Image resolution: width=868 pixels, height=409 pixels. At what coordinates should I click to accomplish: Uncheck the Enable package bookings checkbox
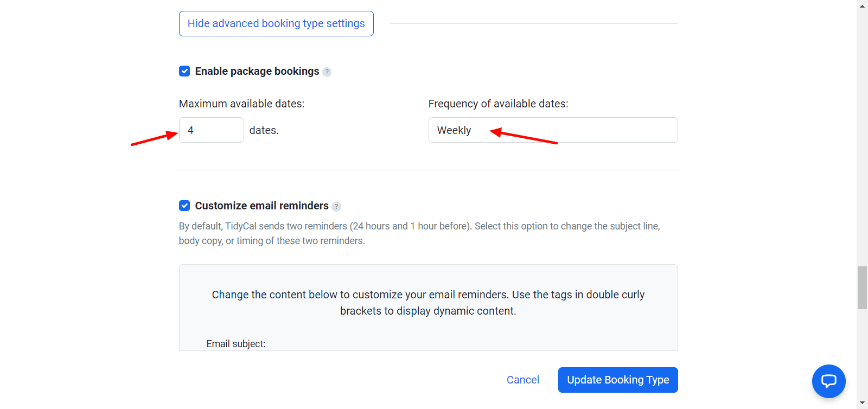coord(184,71)
